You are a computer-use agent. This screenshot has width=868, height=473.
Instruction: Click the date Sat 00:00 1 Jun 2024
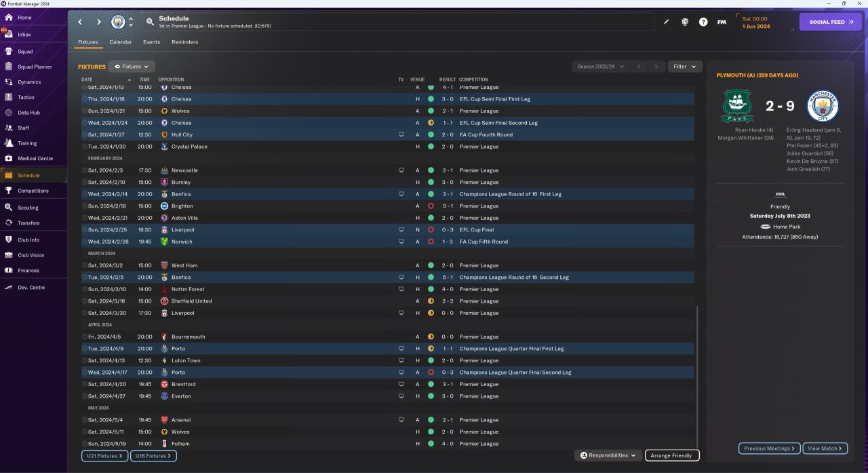click(756, 22)
